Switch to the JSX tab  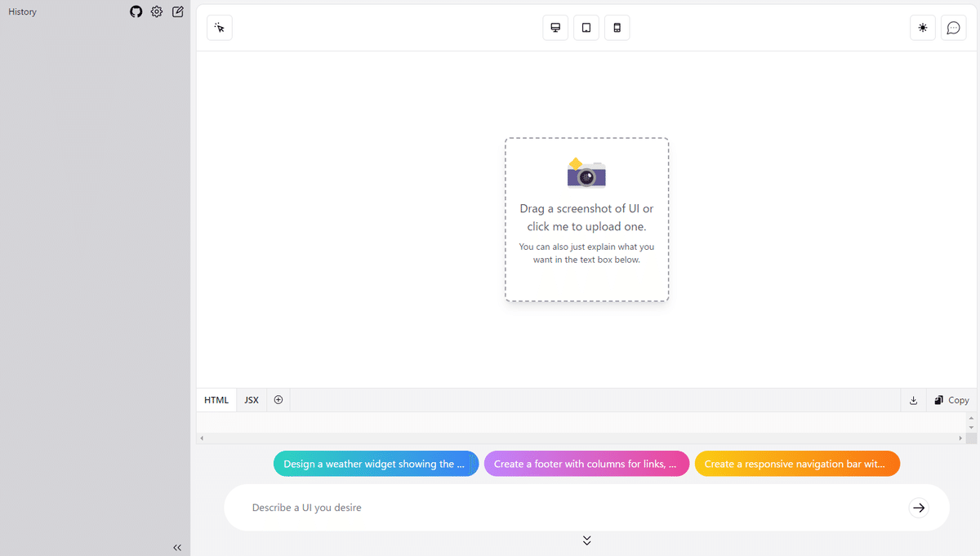[x=251, y=399]
